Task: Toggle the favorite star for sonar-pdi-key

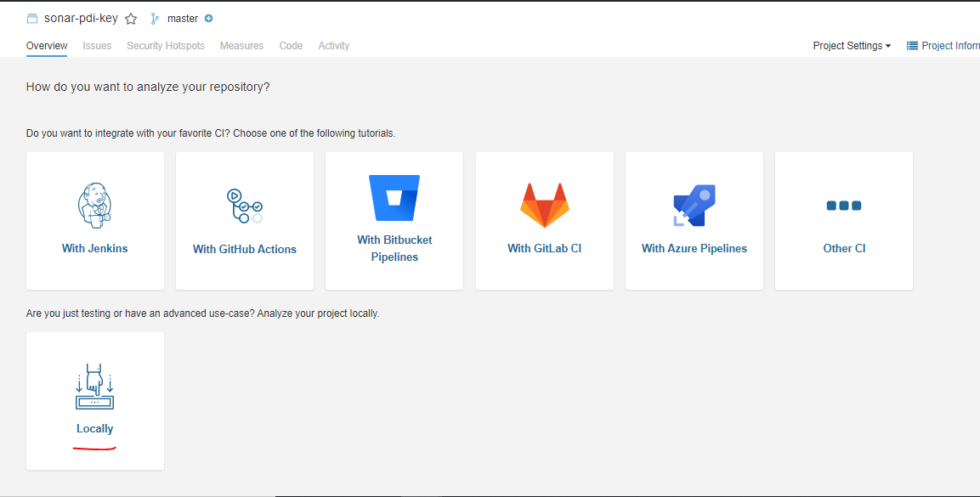Action: (x=131, y=17)
